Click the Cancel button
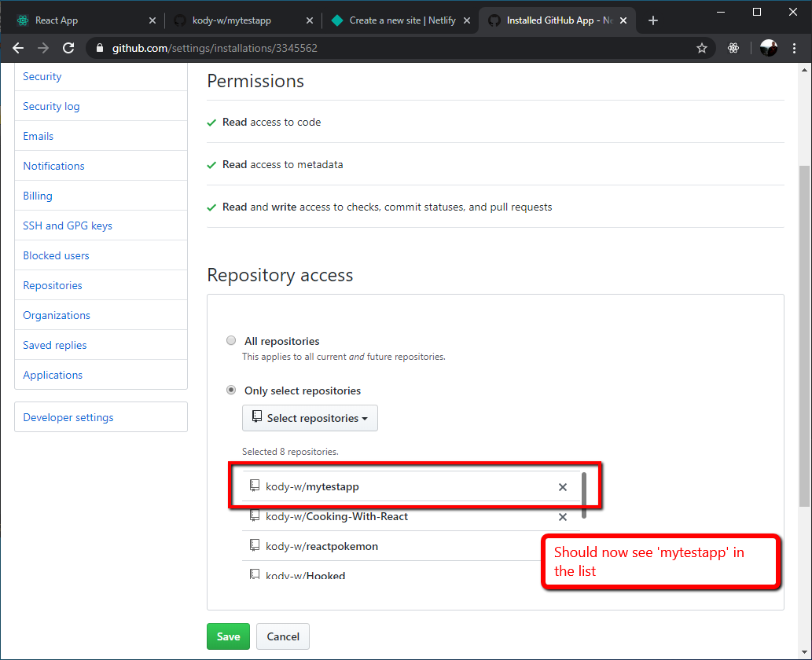The height and width of the screenshot is (660, 812). (x=283, y=636)
